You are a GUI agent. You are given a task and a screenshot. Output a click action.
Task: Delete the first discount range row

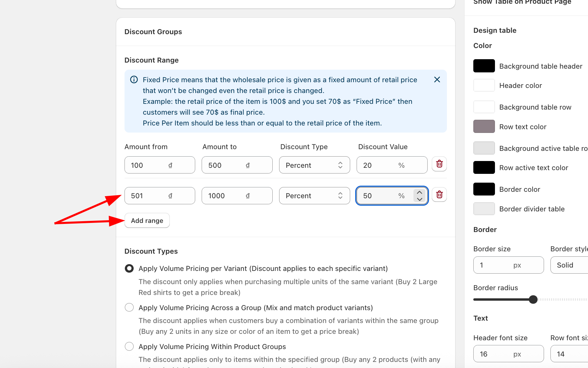[439, 164]
